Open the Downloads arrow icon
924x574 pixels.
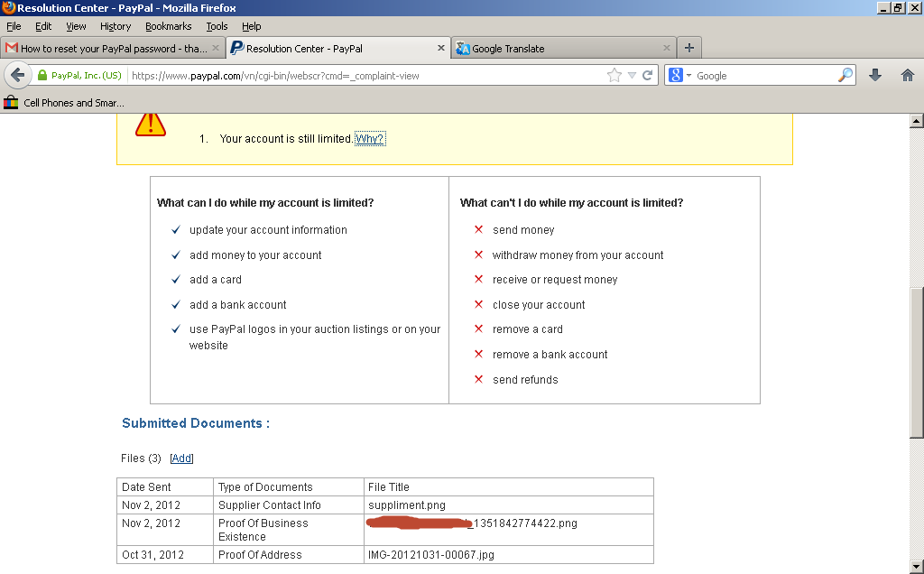click(875, 75)
